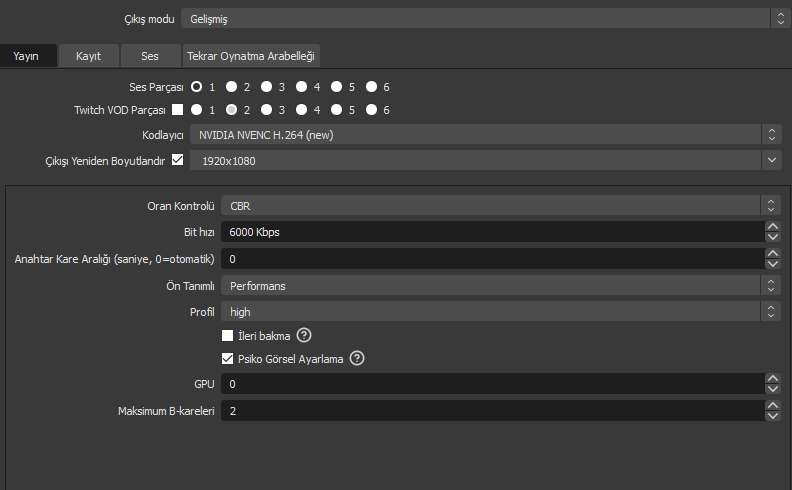Screen dimensions: 792x490
Task: Click the Anahtar Kare Aralığı field
Action: [x=493, y=259]
